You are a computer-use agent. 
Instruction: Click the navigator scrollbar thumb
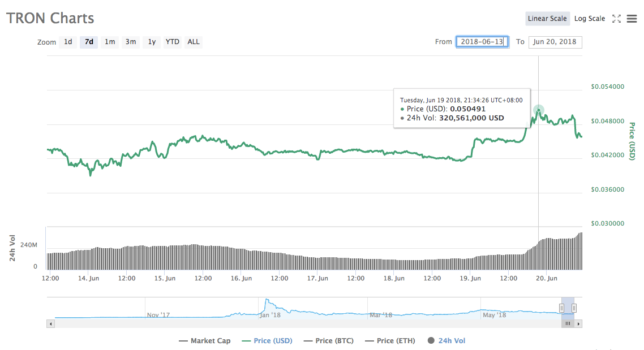tap(568, 324)
